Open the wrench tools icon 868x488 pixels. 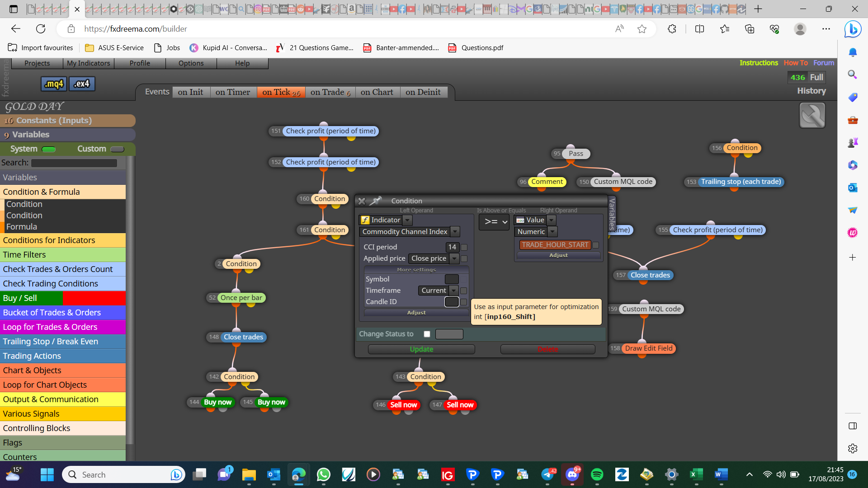[x=812, y=115]
